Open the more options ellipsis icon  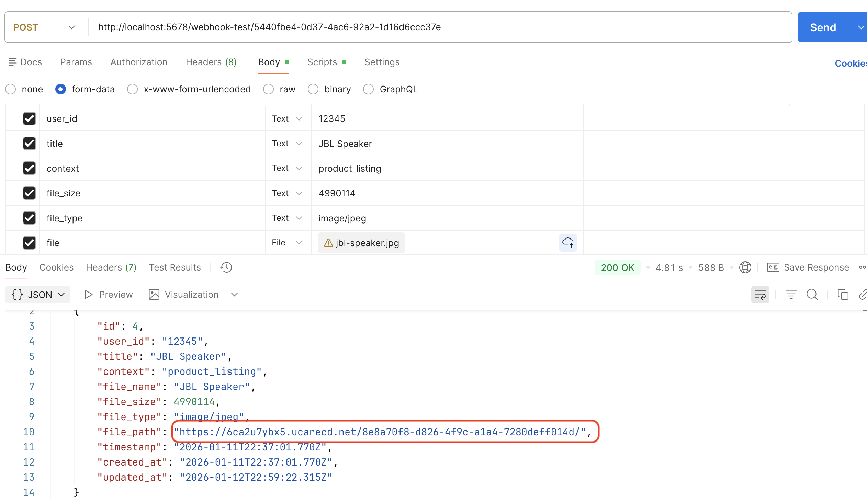click(x=863, y=267)
